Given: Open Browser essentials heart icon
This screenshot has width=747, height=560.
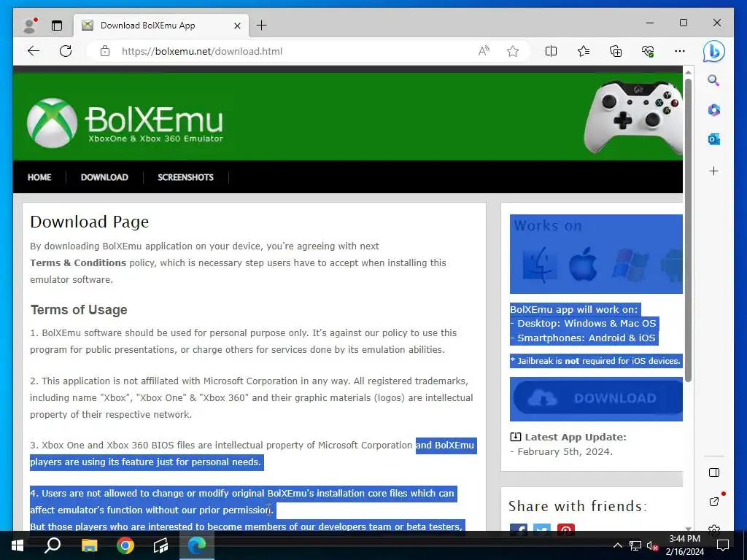Looking at the screenshot, I should pyautogui.click(x=648, y=51).
